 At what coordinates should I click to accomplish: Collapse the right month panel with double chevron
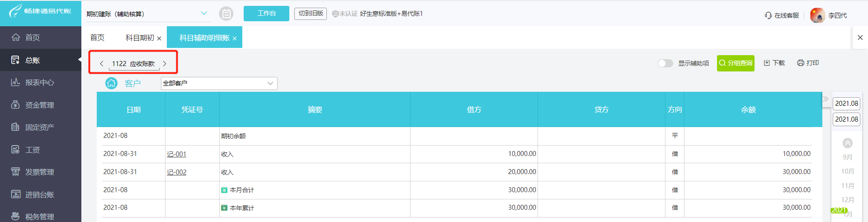coord(826,99)
